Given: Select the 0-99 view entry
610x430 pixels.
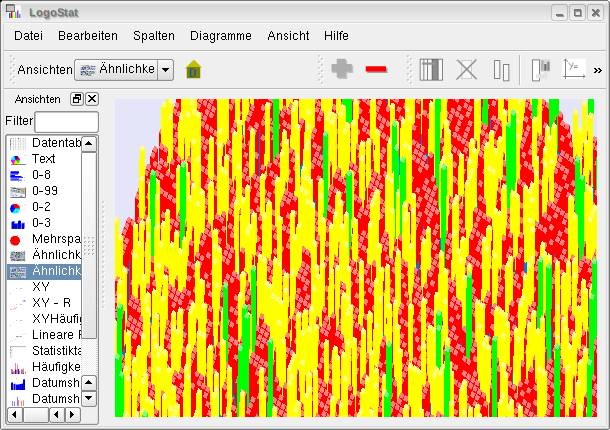Looking at the screenshot, I should 44,191.
